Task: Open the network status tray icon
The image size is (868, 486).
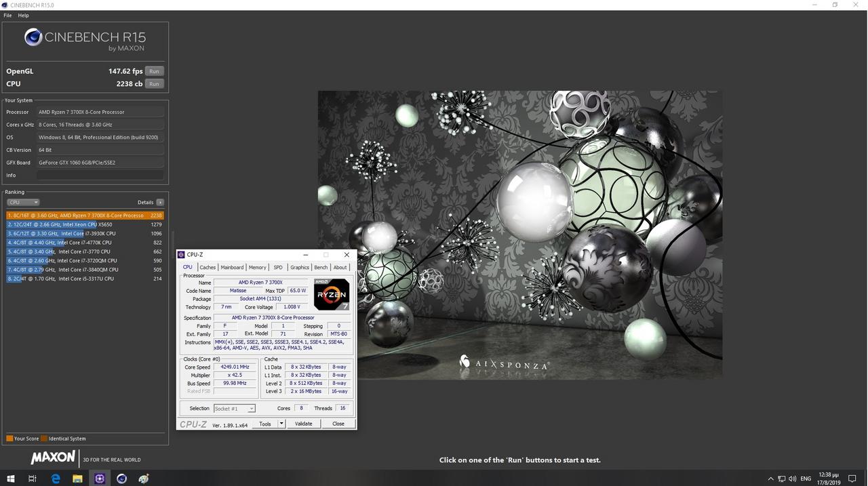Action: click(x=782, y=479)
